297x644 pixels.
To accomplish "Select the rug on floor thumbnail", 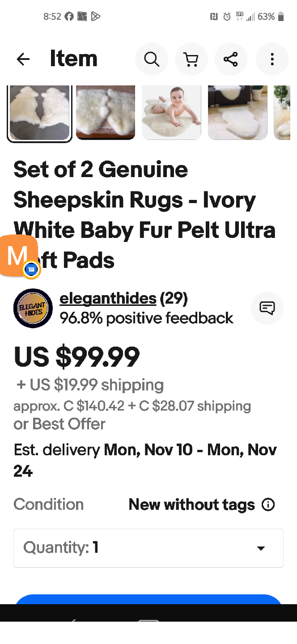I will [x=238, y=112].
